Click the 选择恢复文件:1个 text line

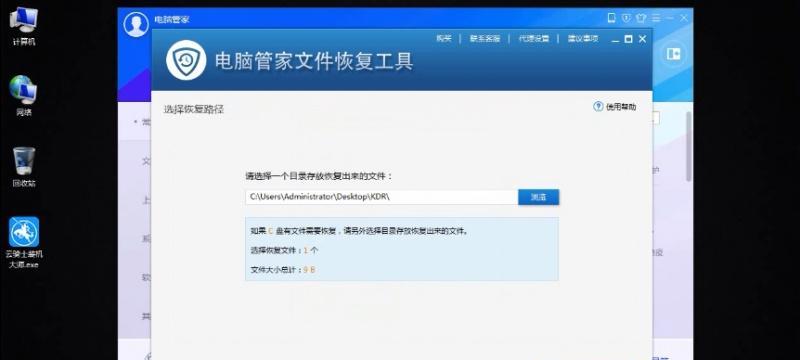285,250
